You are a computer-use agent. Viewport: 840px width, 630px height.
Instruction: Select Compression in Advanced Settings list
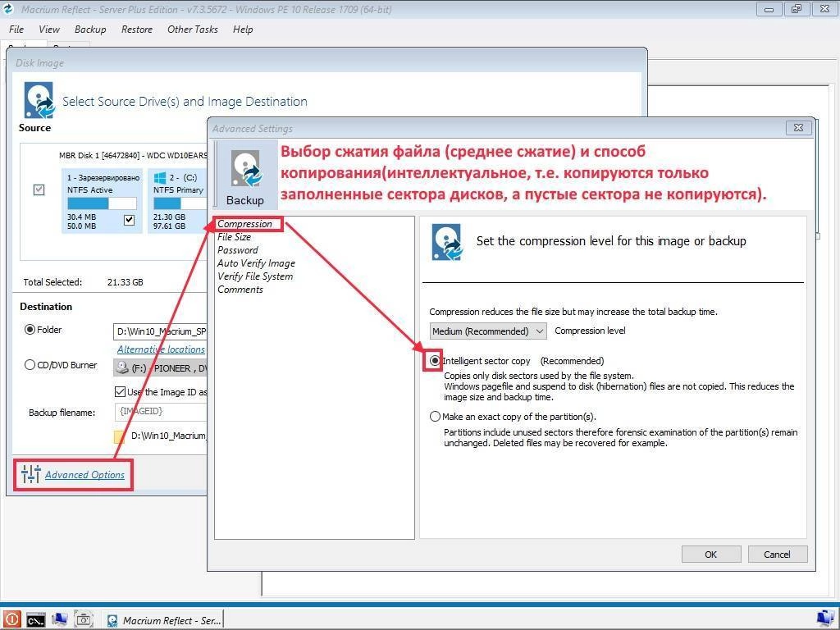pyautogui.click(x=244, y=224)
